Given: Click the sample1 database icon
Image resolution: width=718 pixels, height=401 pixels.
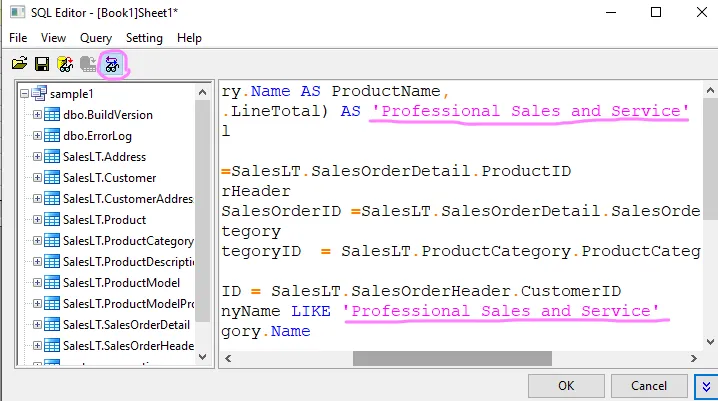Looking at the screenshot, I should coord(39,93).
